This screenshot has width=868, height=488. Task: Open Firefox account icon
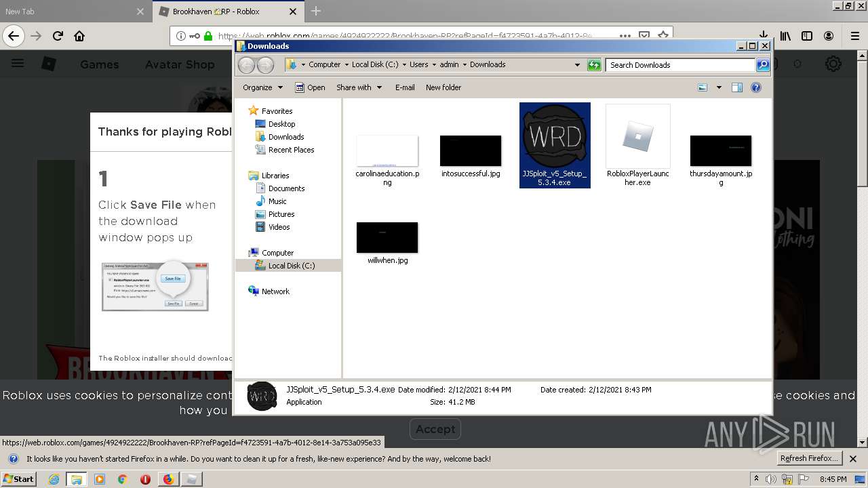click(x=829, y=36)
